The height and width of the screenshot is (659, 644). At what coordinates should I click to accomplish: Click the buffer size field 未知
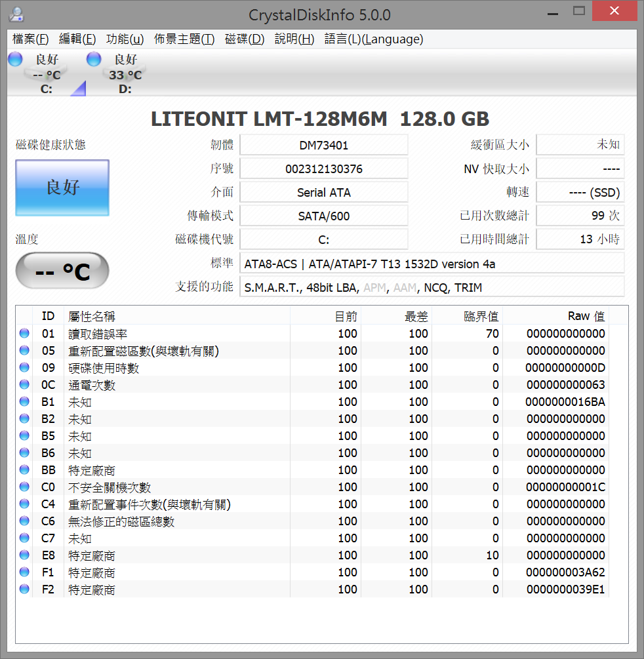(580, 145)
